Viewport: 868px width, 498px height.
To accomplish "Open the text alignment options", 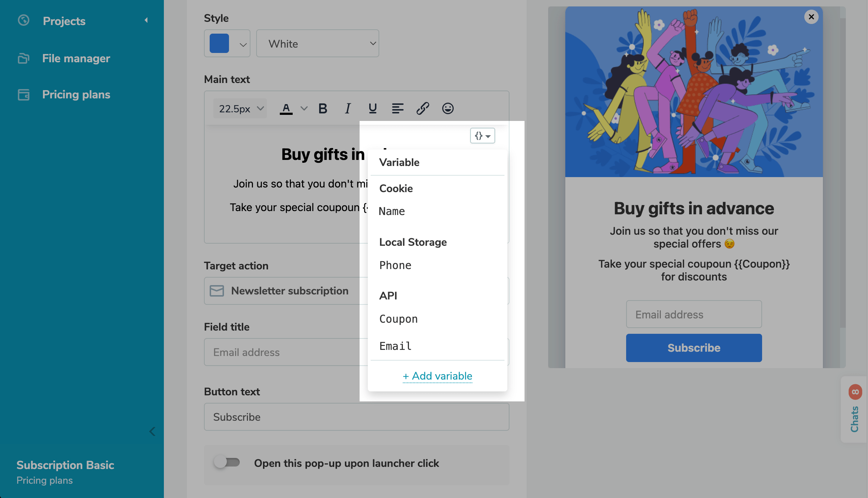I will pos(398,108).
